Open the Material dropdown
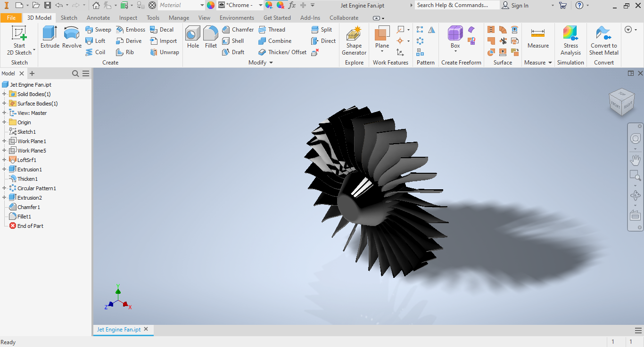Viewport: 644px width, 347px height. pyautogui.click(x=202, y=5)
